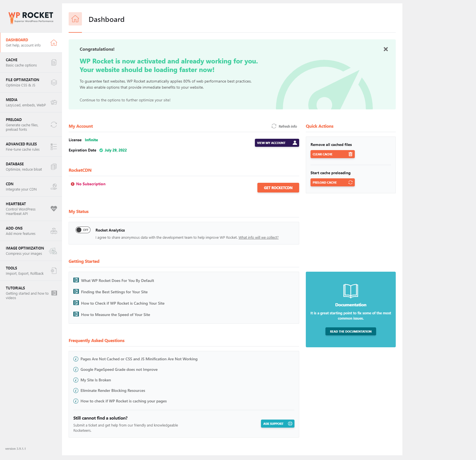Click the reload icon on Preload Cache
The image size is (476, 460).
click(350, 183)
